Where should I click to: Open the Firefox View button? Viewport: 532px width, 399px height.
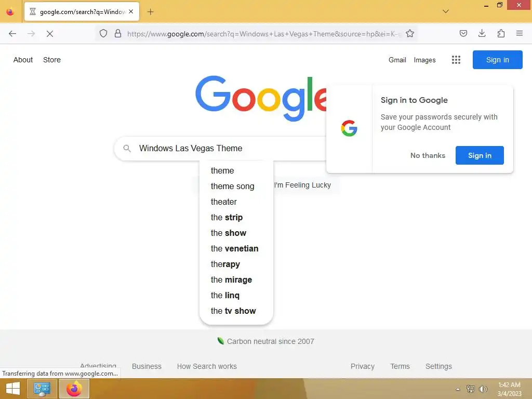pos(10,12)
